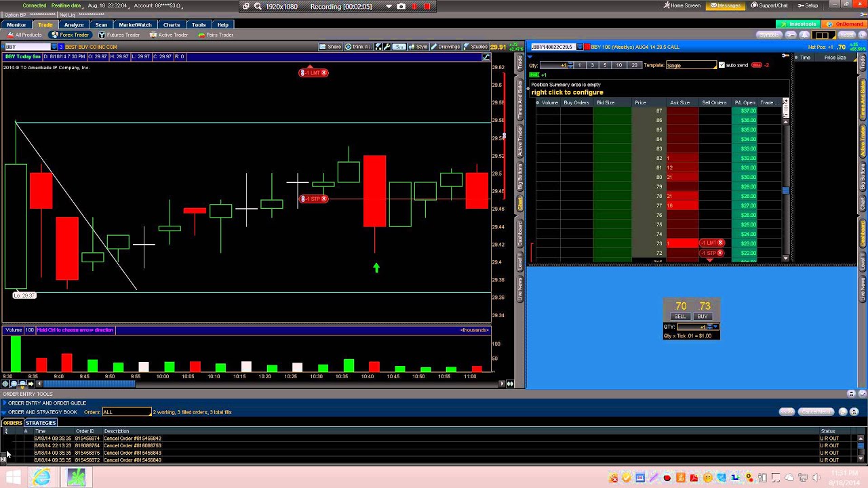Click the chart expand arrows icon at scrollbar end
Image resolution: width=868 pixels, height=488 pixels.
pos(511,384)
